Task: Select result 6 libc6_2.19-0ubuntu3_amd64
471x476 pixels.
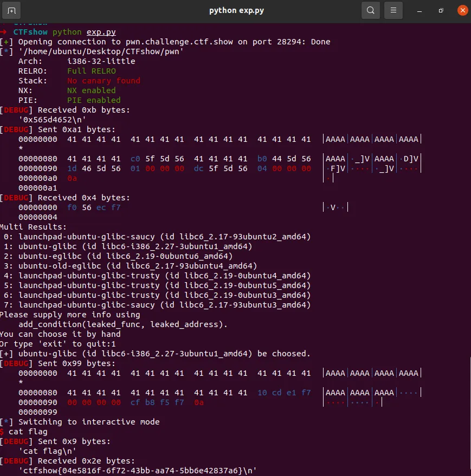Action: (157, 295)
